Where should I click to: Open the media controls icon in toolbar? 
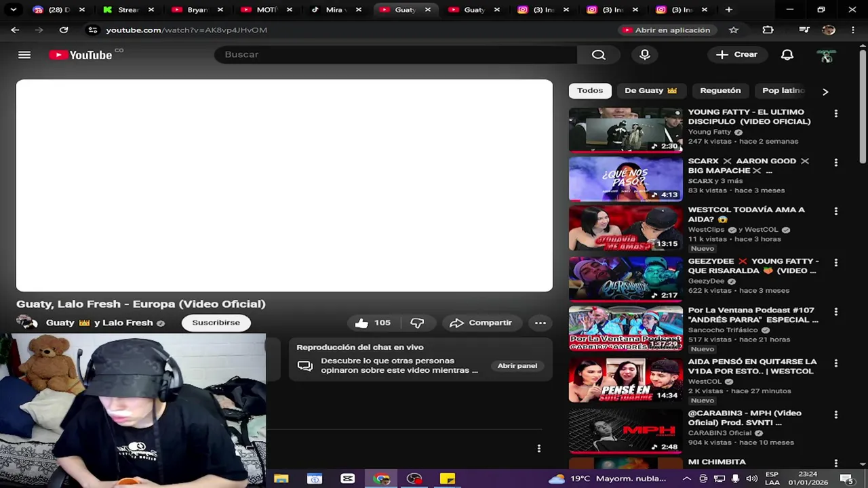coord(804,30)
